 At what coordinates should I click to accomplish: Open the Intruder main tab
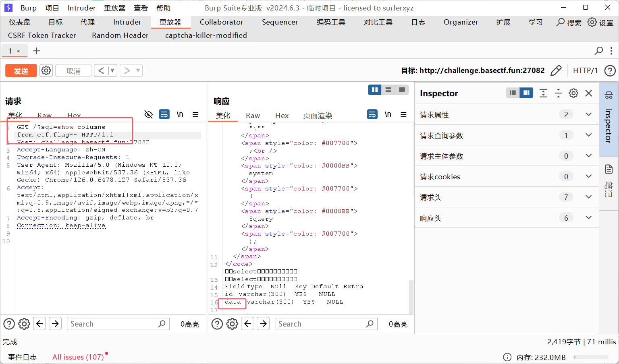127,22
